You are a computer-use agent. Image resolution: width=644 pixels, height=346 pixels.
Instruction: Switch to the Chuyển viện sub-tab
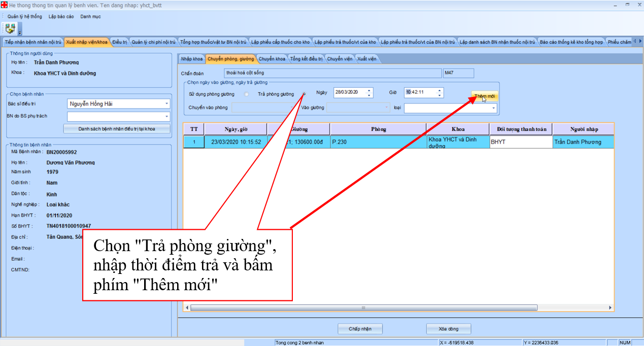[x=340, y=59]
